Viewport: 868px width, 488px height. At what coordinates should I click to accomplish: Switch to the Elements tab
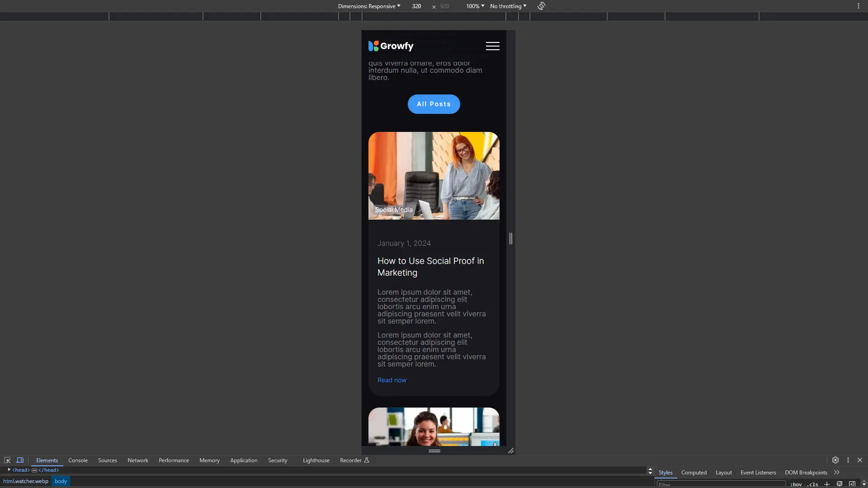pyautogui.click(x=47, y=460)
